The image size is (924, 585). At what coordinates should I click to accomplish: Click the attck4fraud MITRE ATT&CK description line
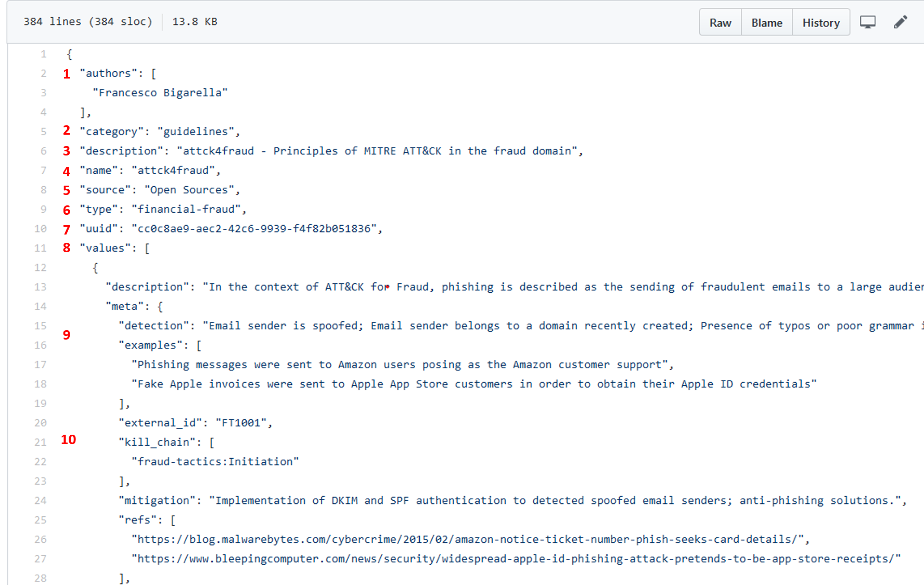click(x=331, y=151)
